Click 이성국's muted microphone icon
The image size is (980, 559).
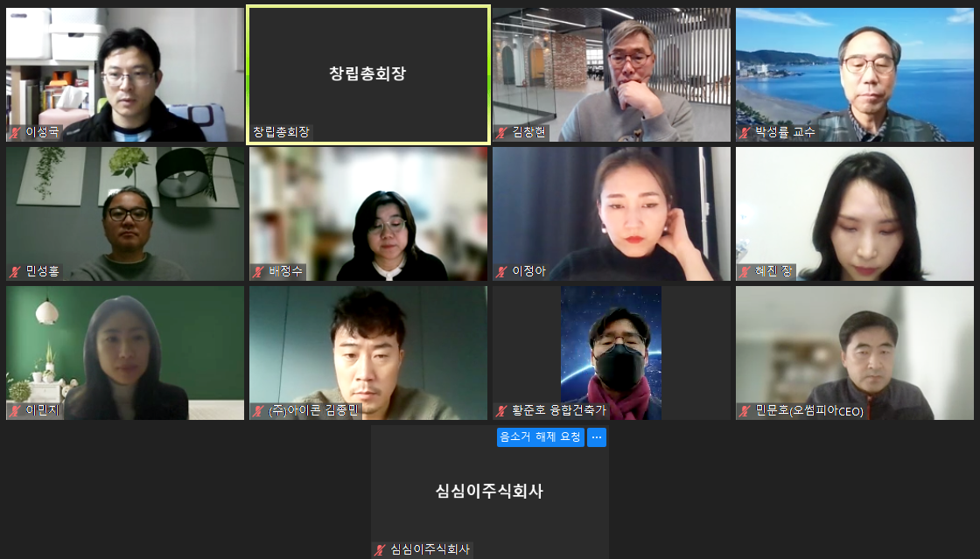coord(15,132)
